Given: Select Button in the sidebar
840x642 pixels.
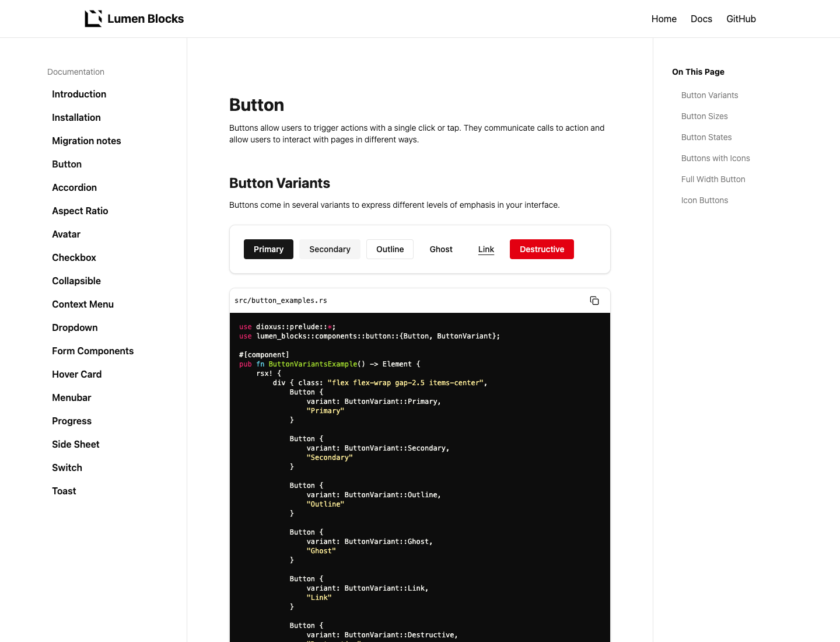Looking at the screenshot, I should point(66,164).
